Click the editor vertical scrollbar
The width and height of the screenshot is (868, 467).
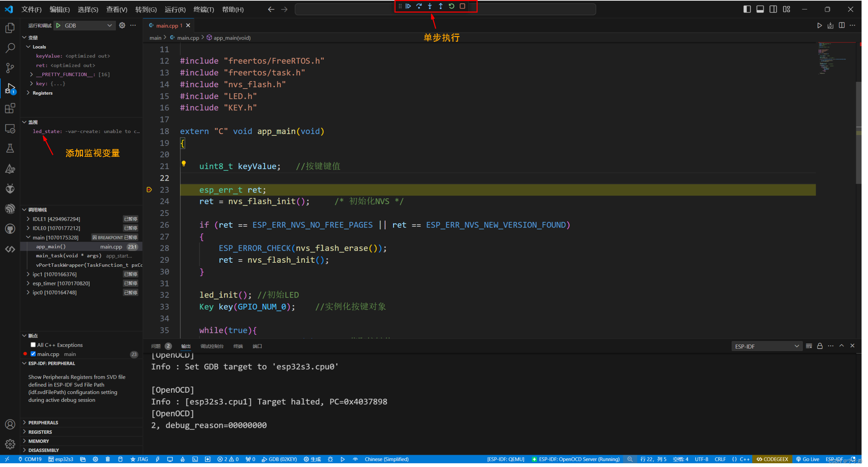[x=859, y=132]
